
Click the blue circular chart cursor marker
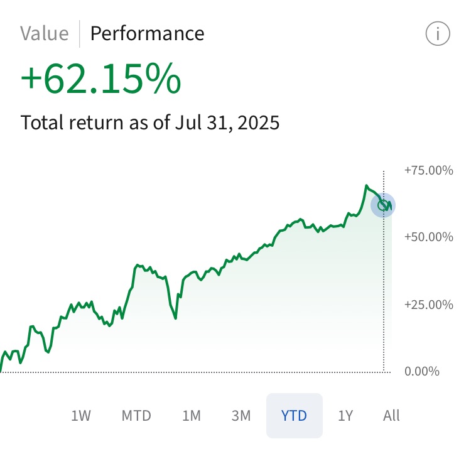(x=383, y=205)
